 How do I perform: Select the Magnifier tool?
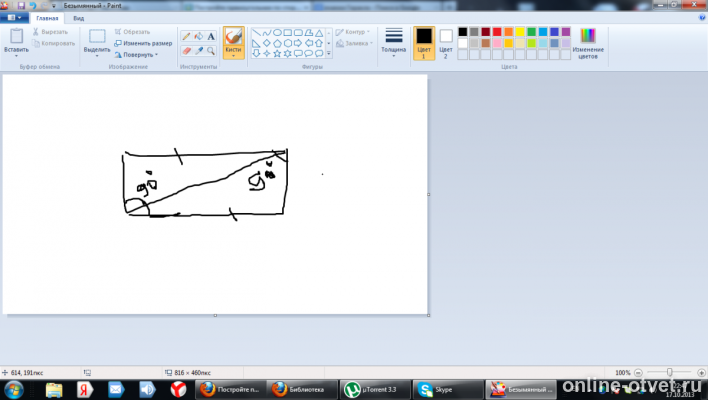point(211,51)
